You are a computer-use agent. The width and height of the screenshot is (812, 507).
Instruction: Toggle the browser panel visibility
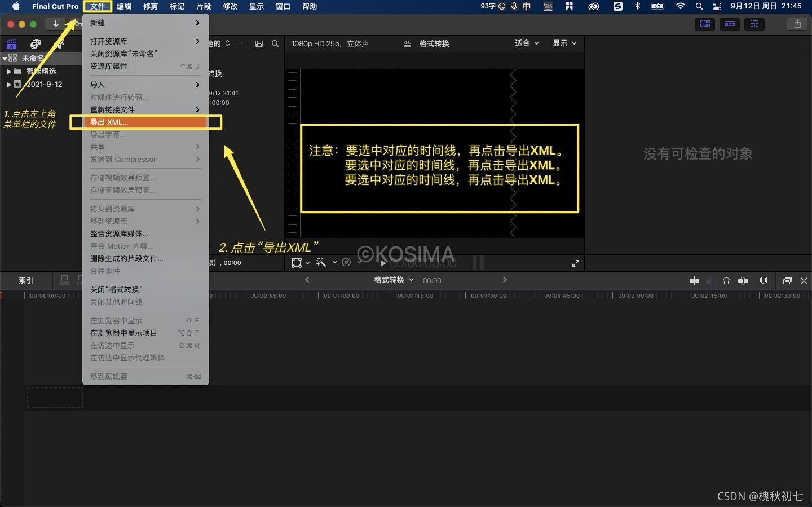[x=705, y=24]
